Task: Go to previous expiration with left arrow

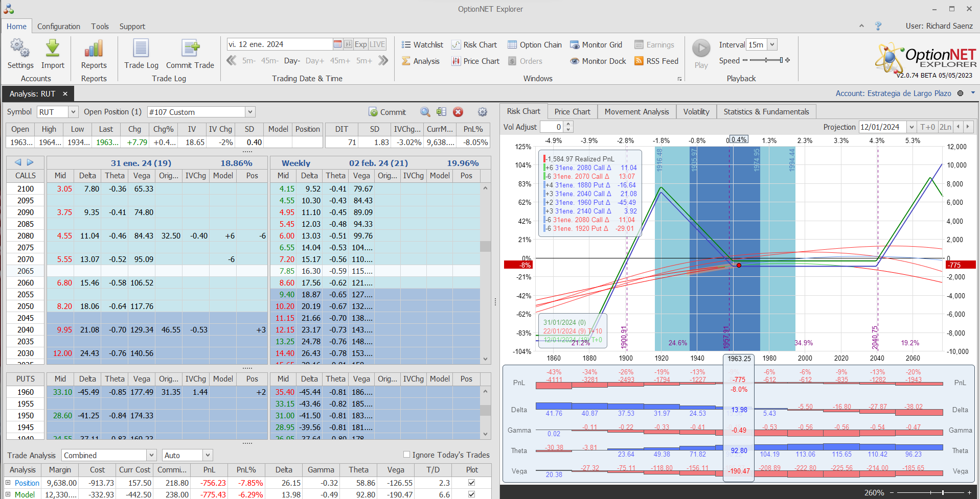Action: tap(18, 162)
